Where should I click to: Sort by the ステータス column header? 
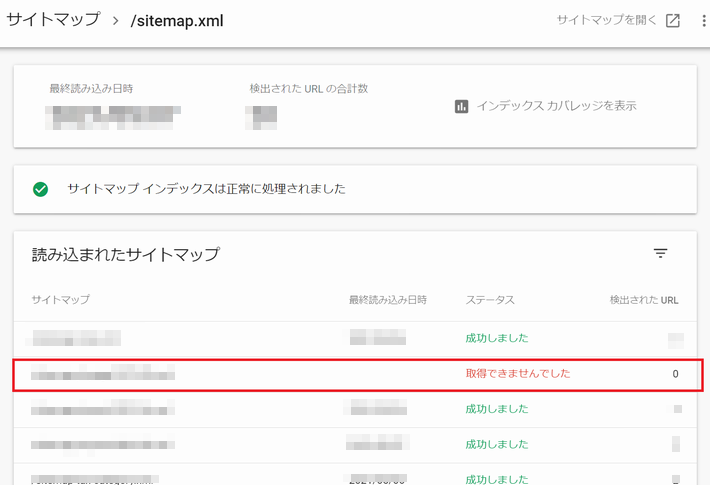490,300
